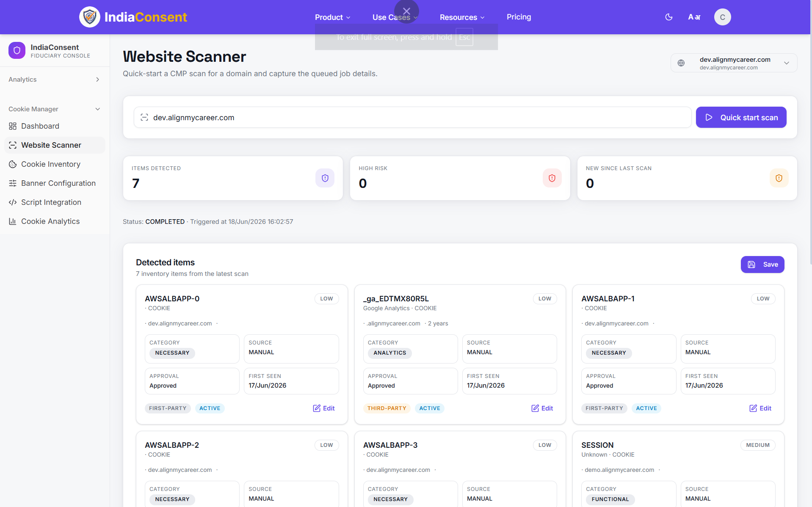The width and height of the screenshot is (812, 507).
Task: Click the floppy disk icon on Save
Action: [751, 265]
